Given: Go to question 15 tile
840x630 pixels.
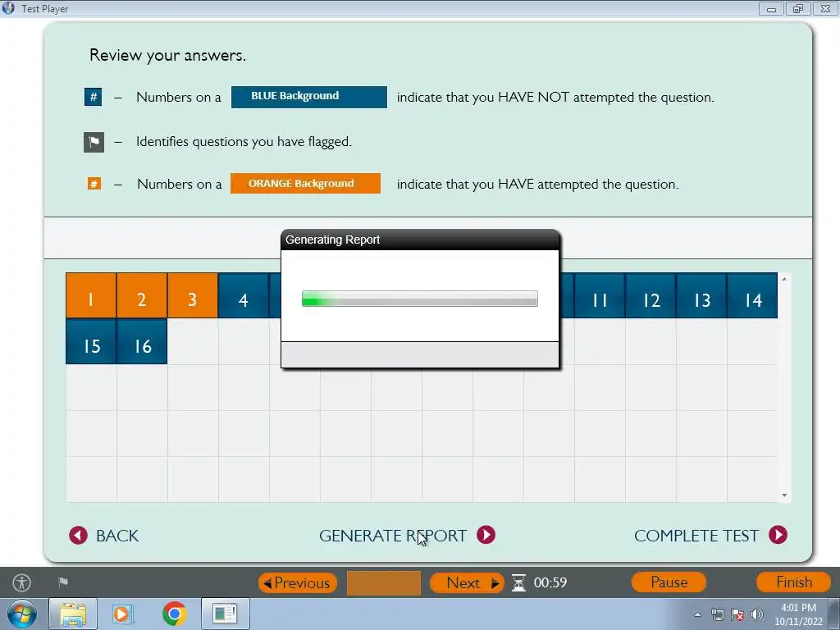Looking at the screenshot, I should [x=90, y=342].
